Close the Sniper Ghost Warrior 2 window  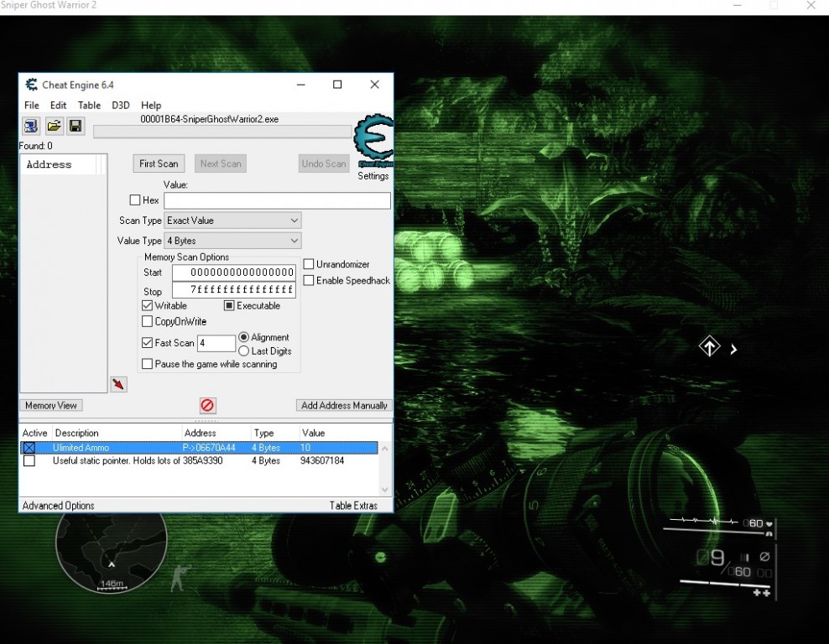click(811, 5)
